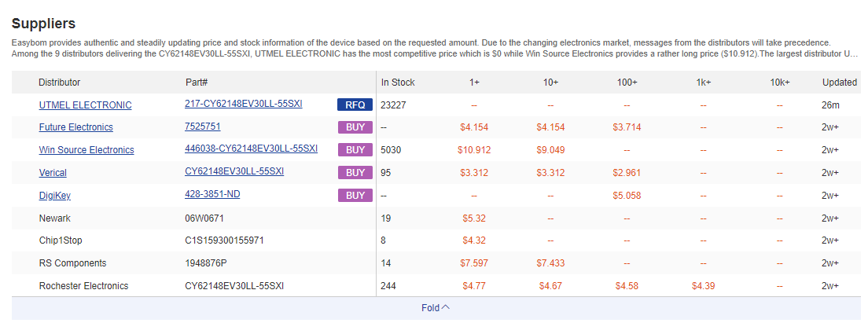This screenshot has height=323, width=868.
Task: Click the Distributor column header
Action: pyautogui.click(x=59, y=83)
